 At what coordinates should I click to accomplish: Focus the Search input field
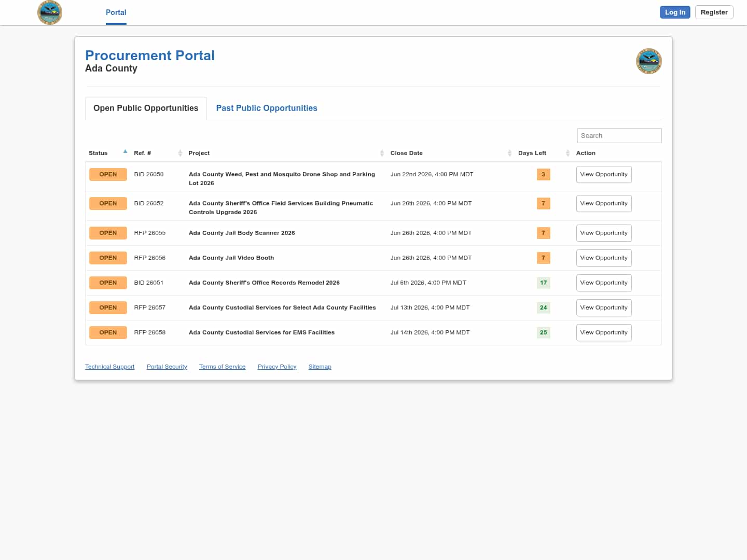[x=619, y=135]
